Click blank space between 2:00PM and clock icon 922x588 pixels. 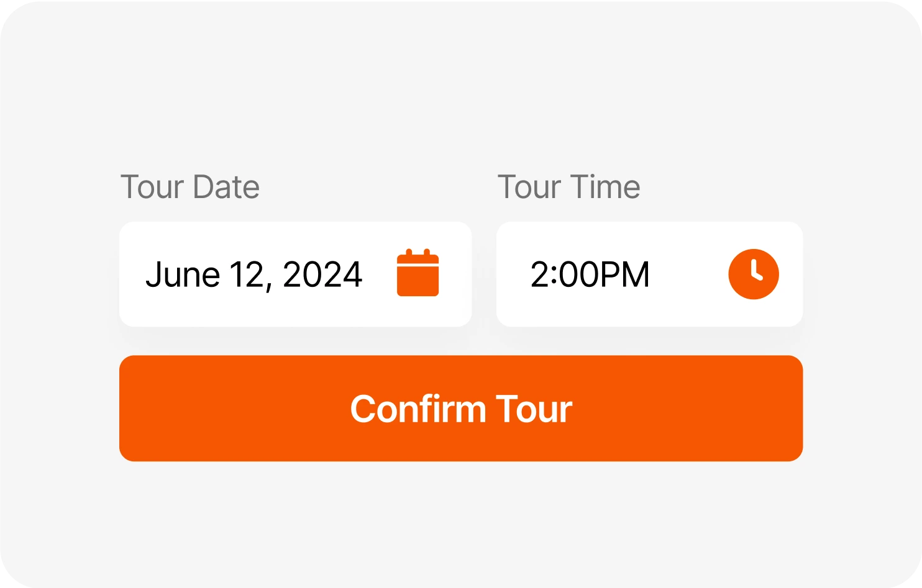688,274
